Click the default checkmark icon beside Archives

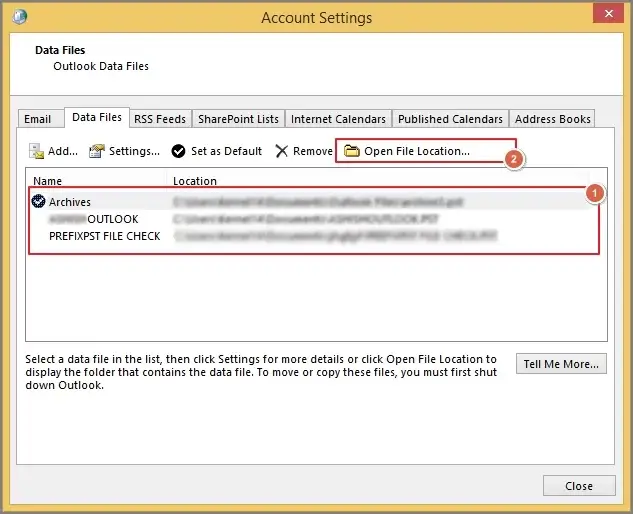pos(38,201)
